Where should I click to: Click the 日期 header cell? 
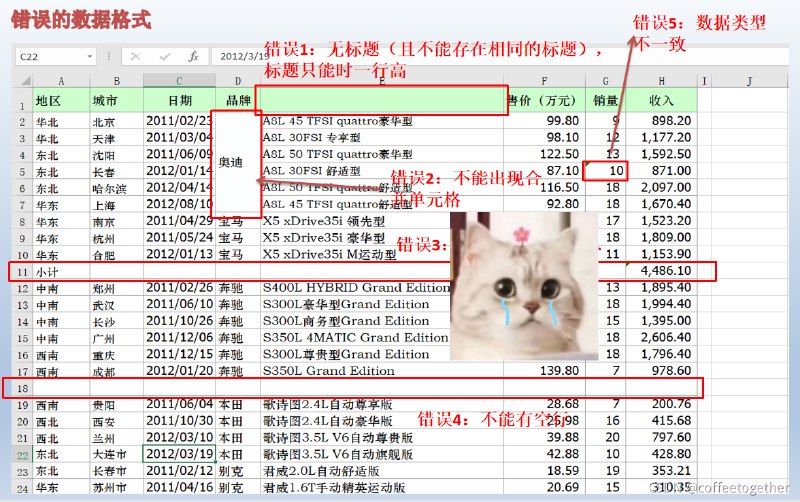click(x=179, y=100)
